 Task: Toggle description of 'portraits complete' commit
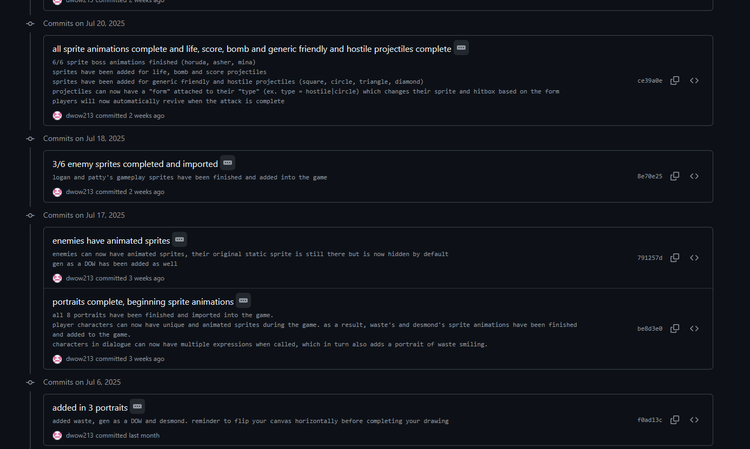click(x=243, y=301)
